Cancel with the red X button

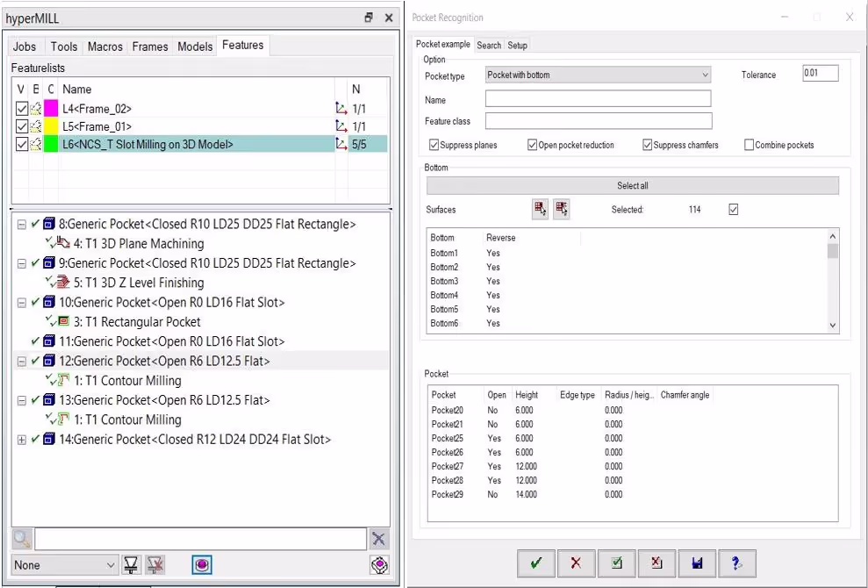(576, 563)
